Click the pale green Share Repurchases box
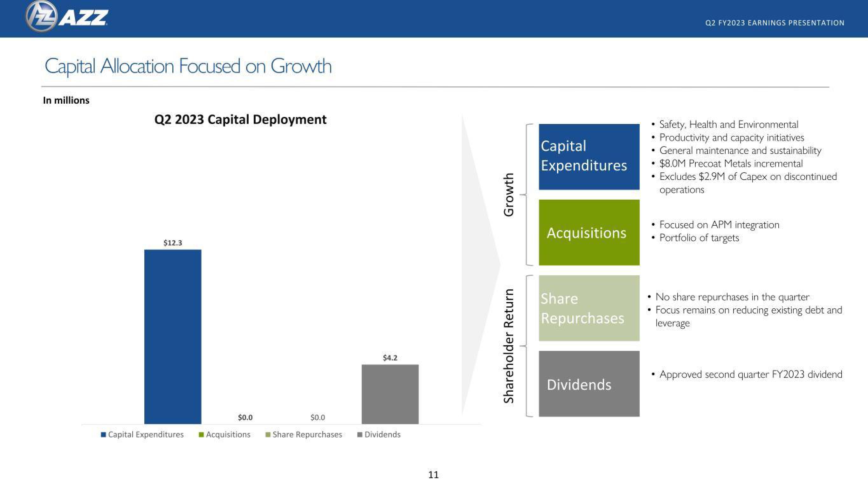This screenshot has width=868, height=488. [589, 308]
